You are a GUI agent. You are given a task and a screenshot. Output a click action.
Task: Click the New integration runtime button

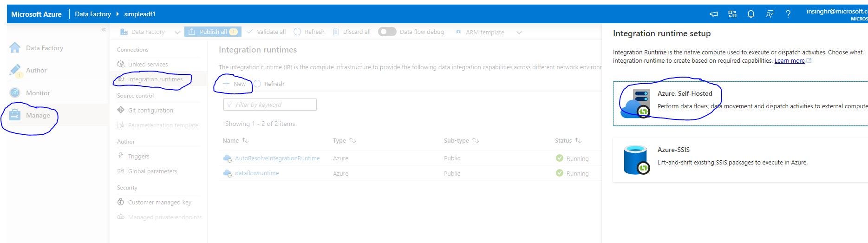[x=234, y=84]
